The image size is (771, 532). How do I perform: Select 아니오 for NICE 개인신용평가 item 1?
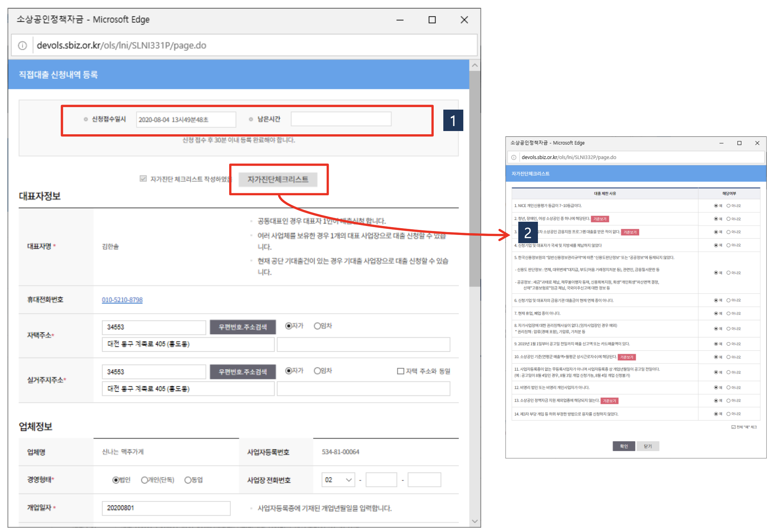(729, 206)
